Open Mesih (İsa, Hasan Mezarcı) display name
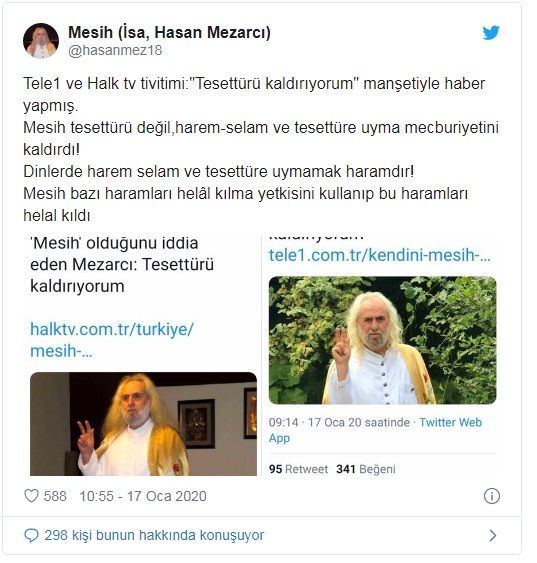 pyautogui.click(x=169, y=32)
